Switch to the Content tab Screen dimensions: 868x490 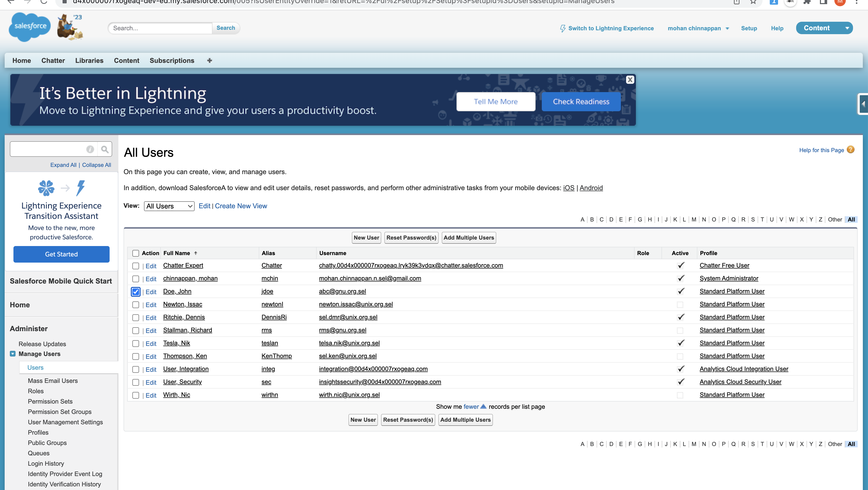tap(126, 60)
